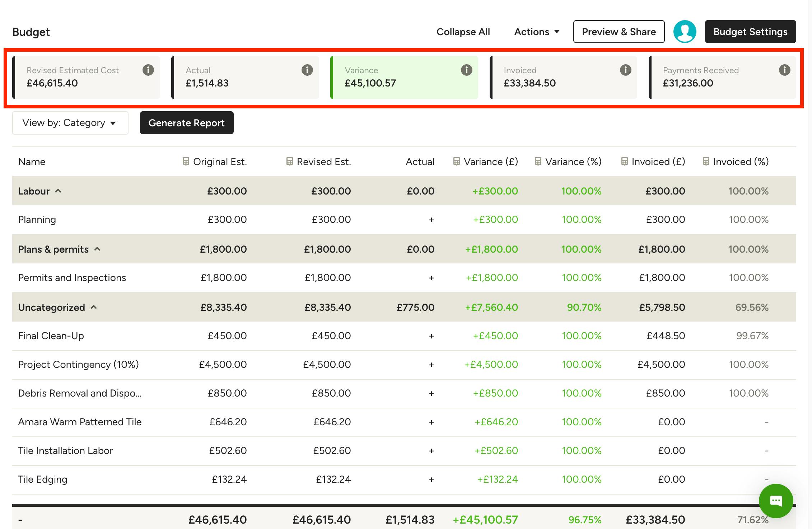Click the Generate Report button
The width and height of the screenshot is (812, 529).
187,123
